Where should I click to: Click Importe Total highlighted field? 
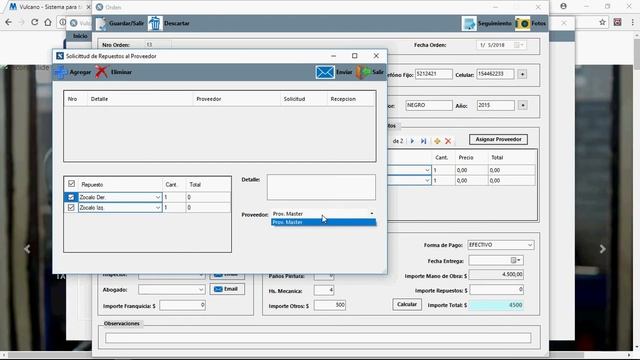click(x=496, y=305)
